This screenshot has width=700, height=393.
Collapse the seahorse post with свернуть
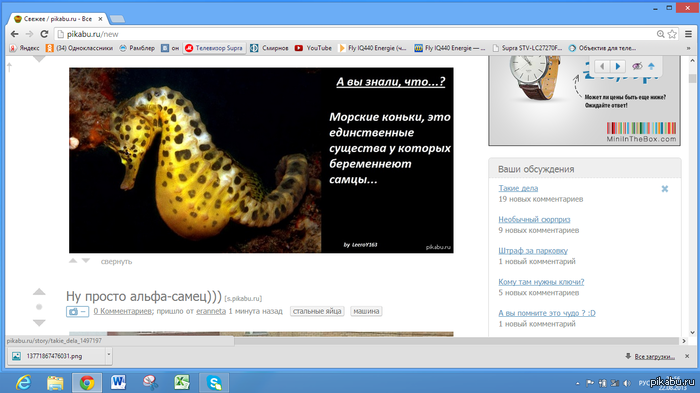(116, 262)
